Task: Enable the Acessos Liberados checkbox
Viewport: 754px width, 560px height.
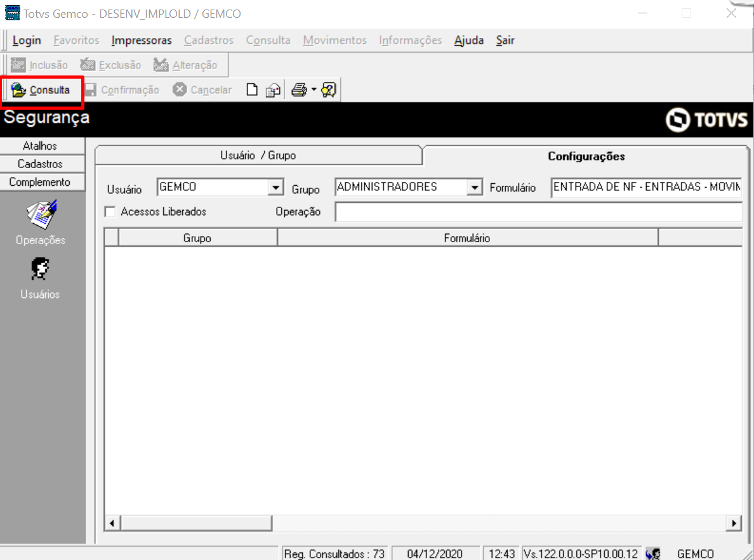Action: click(110, 211)
